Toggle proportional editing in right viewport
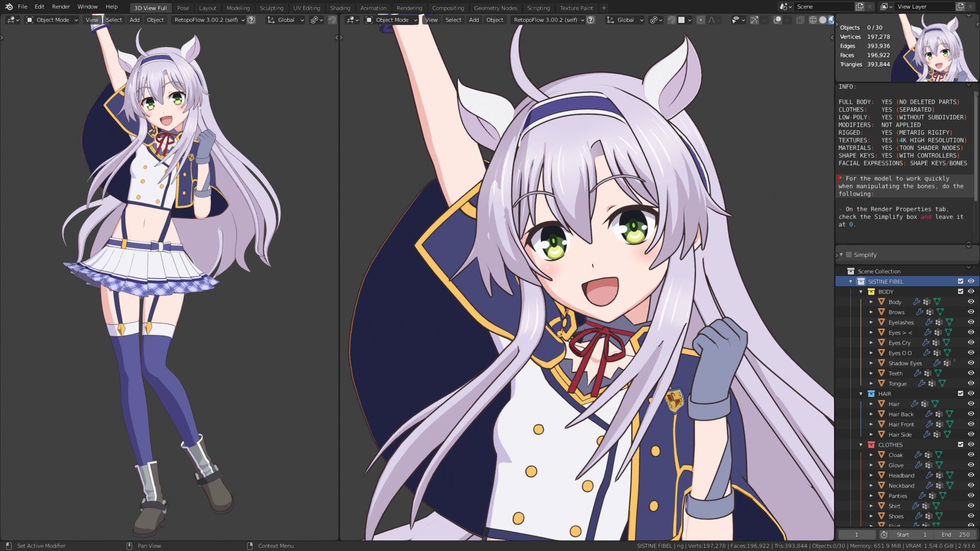The height and width of the screenshot is (551, 980). pyautogui.click(x=701, y=20)
